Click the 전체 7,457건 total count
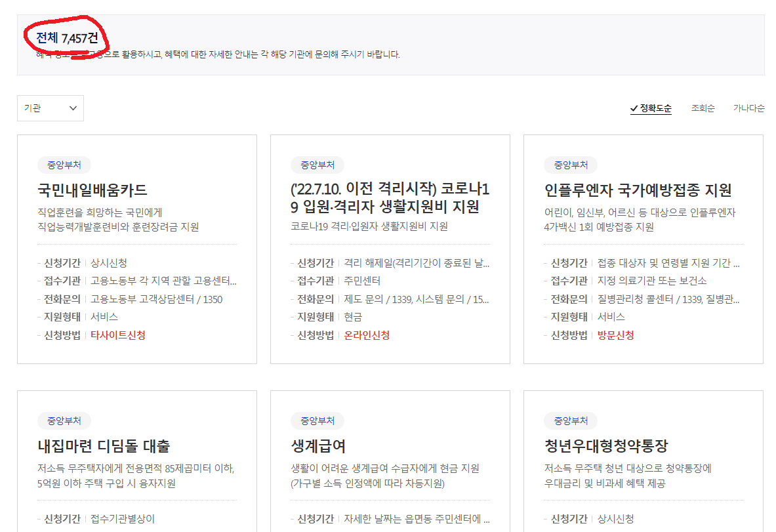 coord(68,37)
